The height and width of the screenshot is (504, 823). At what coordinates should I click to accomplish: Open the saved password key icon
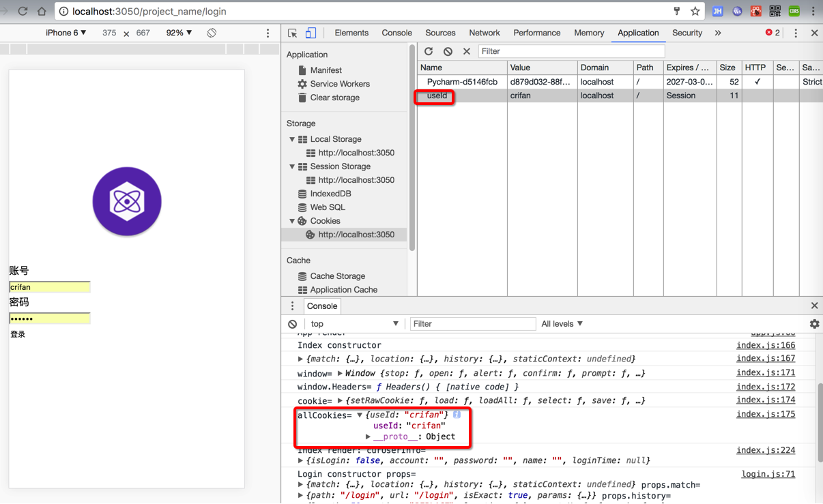click(676, 11)
